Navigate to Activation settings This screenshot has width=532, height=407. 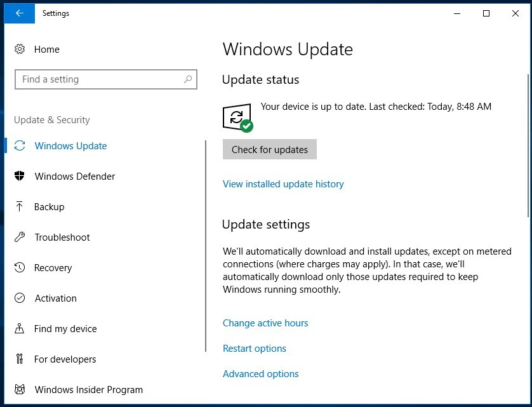pos(56,298)
